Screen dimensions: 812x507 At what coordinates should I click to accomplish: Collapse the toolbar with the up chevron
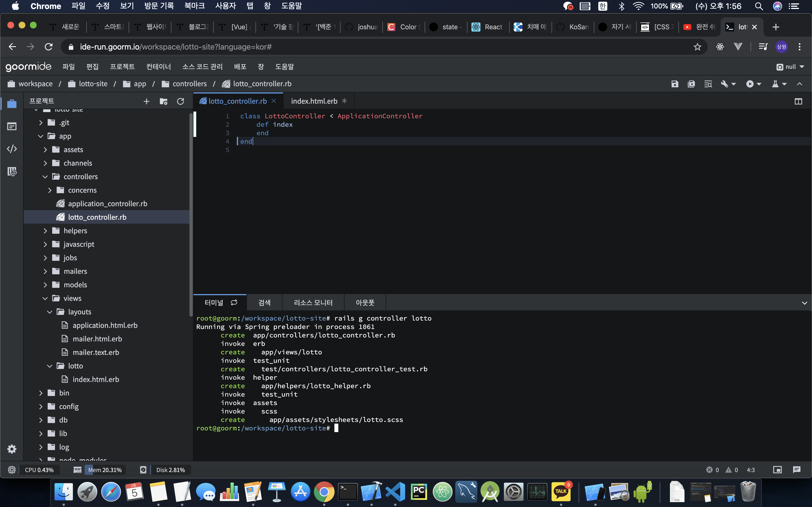(800, 84)
